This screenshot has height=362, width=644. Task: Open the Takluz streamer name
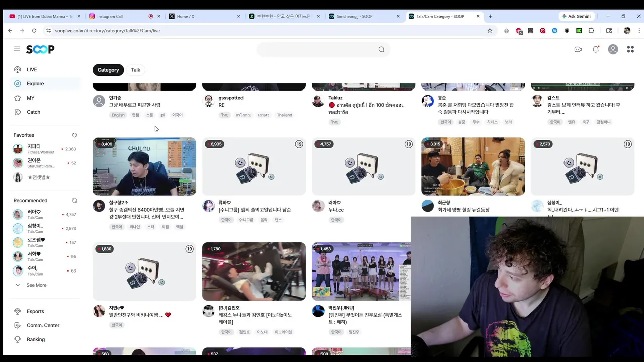335,98
